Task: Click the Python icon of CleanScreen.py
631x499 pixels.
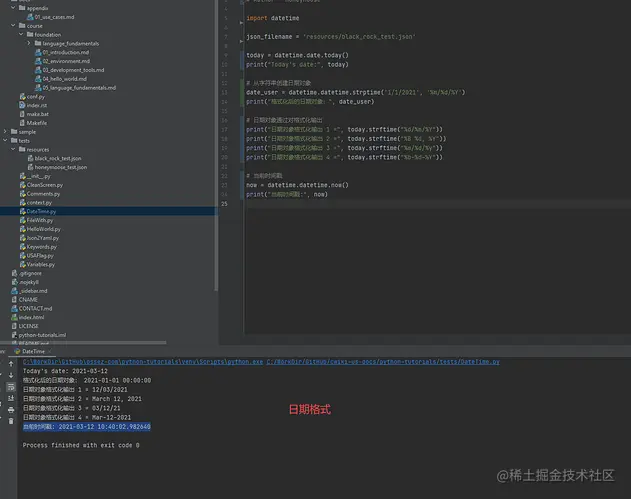Action: (23, 185)
